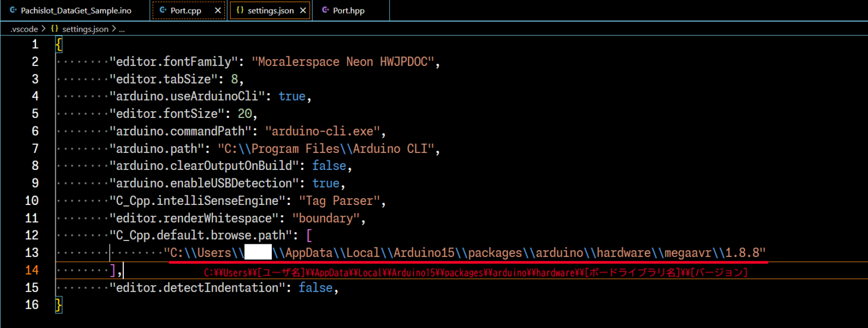Image resolution: width=868 pixels, height=328 pixels.
Task: Click line number 13 in the gutter
Action: tap(32, 252)
